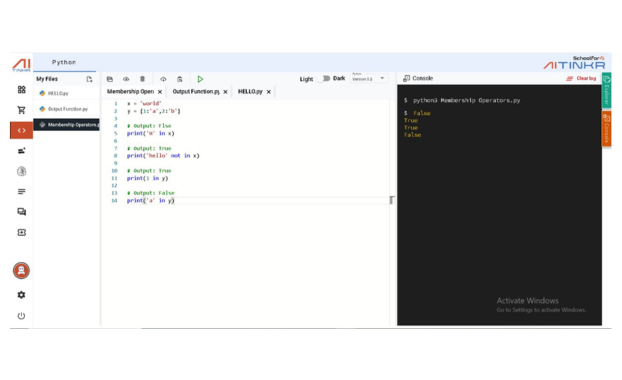The image size is (622, 380).
Task: Click the editor panel resize handle
Action: pos(392,200)
